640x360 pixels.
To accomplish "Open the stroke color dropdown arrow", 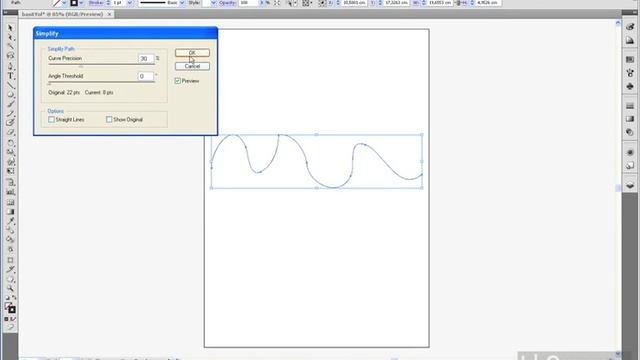I will [x=81, y=3].
